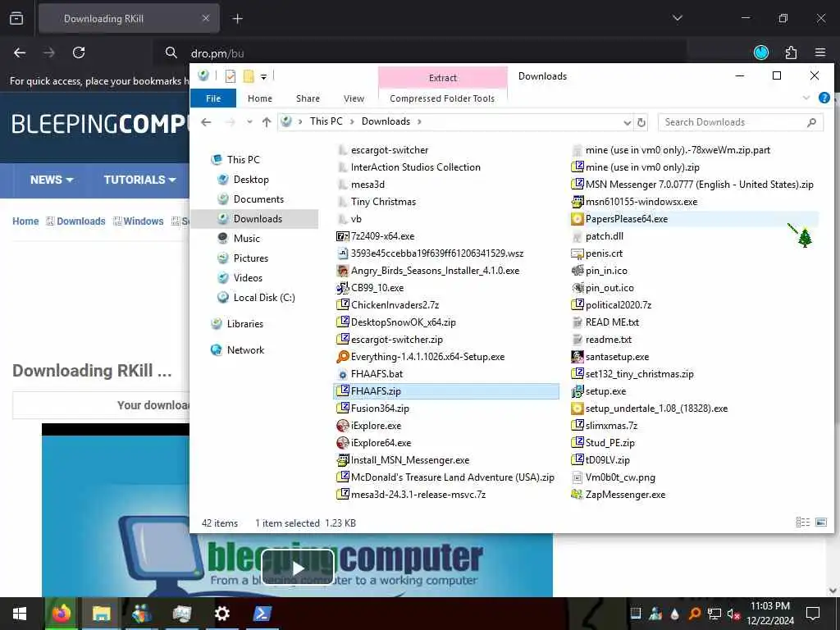Viewport: 840px width, 630px height.
Task: Switch to the Home ribbon tab
Action: (260, 98)
